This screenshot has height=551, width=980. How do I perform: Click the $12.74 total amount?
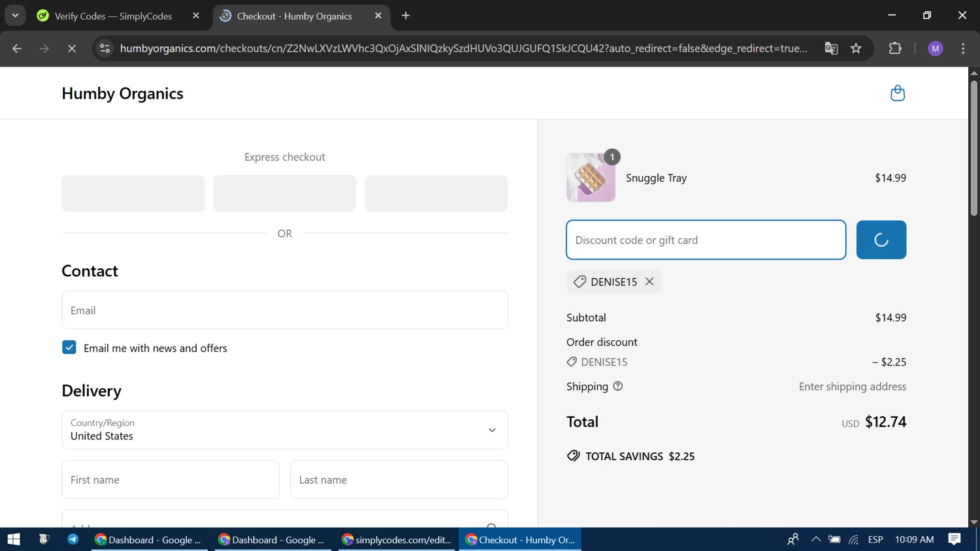click(x=885, y=422)
